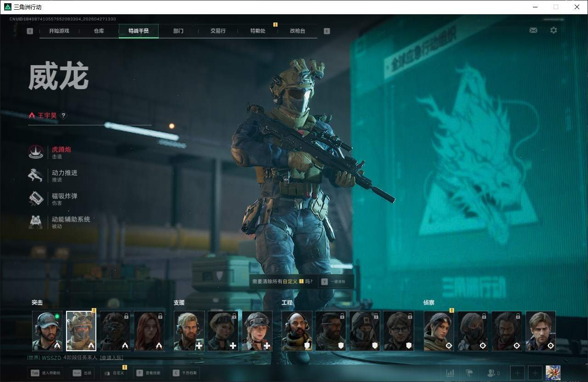Image resolution: width=588 pixels, height=382 pixels.
Task: Select the unlocked brown-haired male 侦察 operator
Action: coord(541,331)
